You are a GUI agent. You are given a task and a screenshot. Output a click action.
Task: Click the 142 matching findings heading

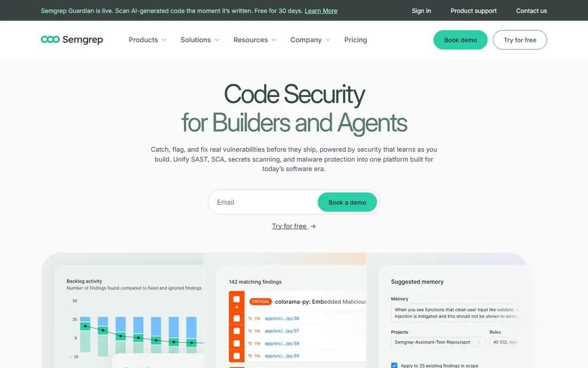[255, 282]
